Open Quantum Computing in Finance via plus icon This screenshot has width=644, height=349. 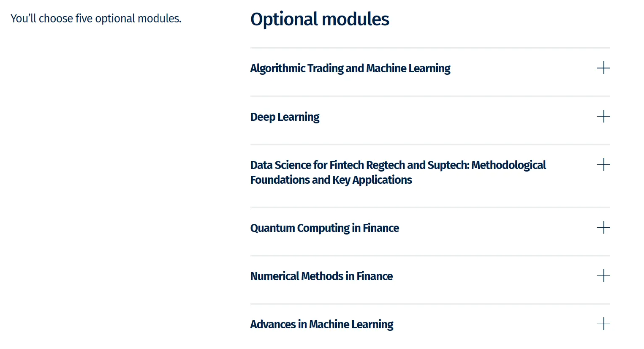(x=603, y=227)
